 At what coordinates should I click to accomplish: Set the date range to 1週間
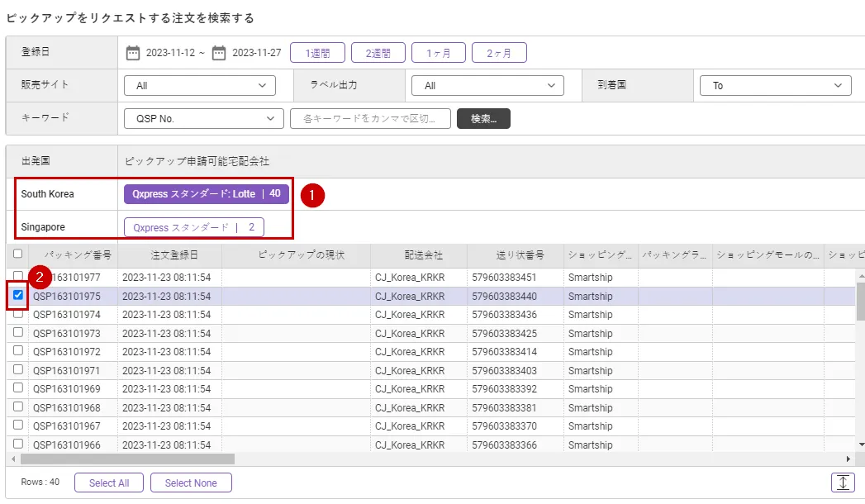point(317,53)
